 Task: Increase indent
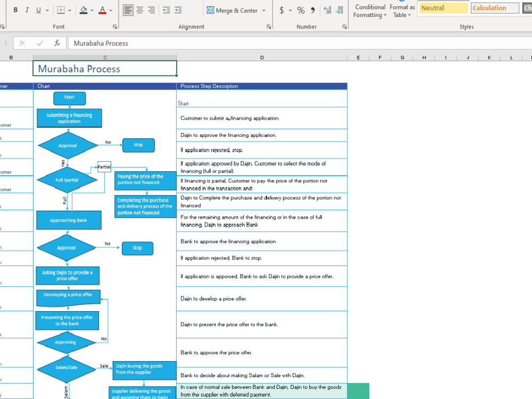click(x=178, y=10)
